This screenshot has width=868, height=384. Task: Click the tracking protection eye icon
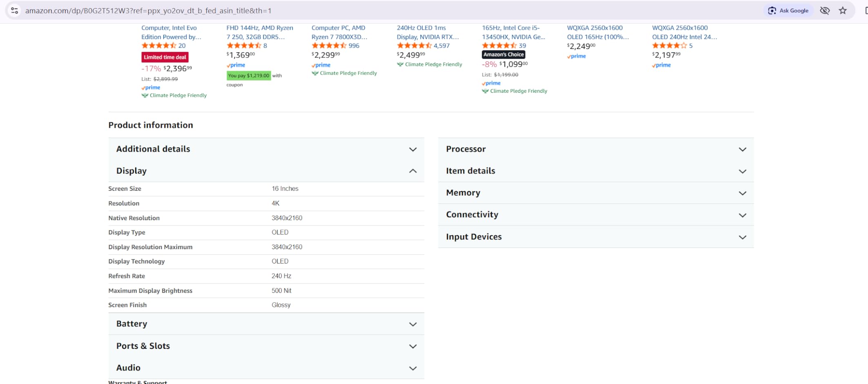(x=825, y=11)
